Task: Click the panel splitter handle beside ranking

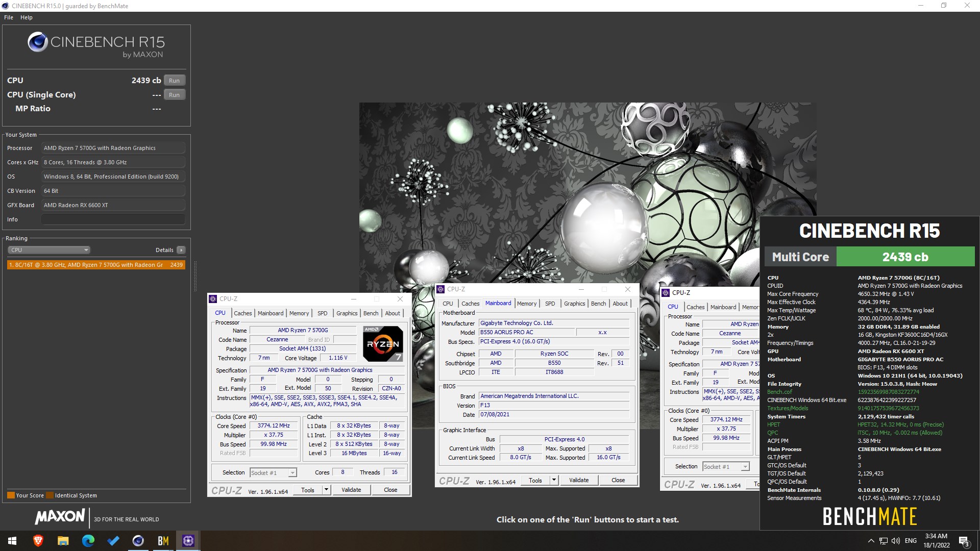Action: pos(195,276)
